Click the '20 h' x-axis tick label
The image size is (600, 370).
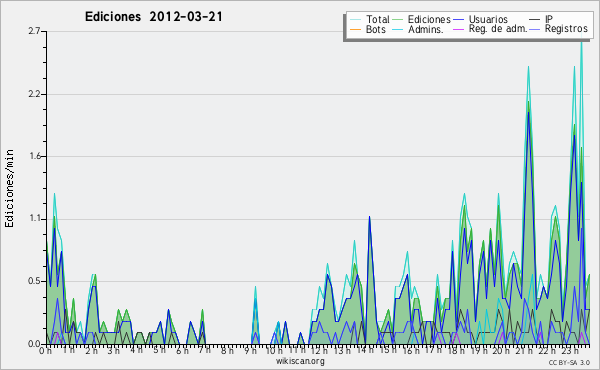tap(501, 351)
